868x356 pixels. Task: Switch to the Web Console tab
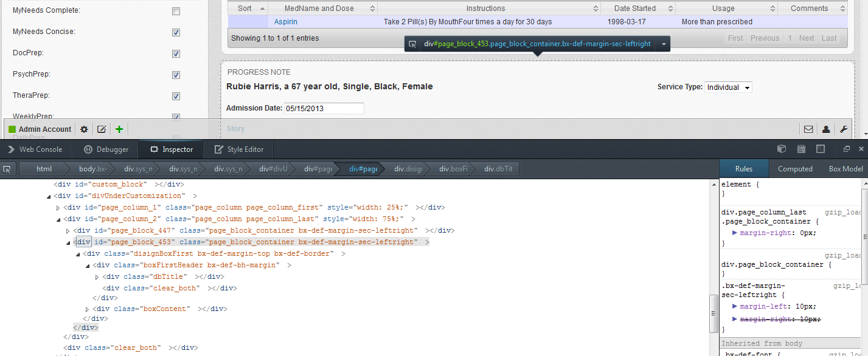[x=35, y=149]
